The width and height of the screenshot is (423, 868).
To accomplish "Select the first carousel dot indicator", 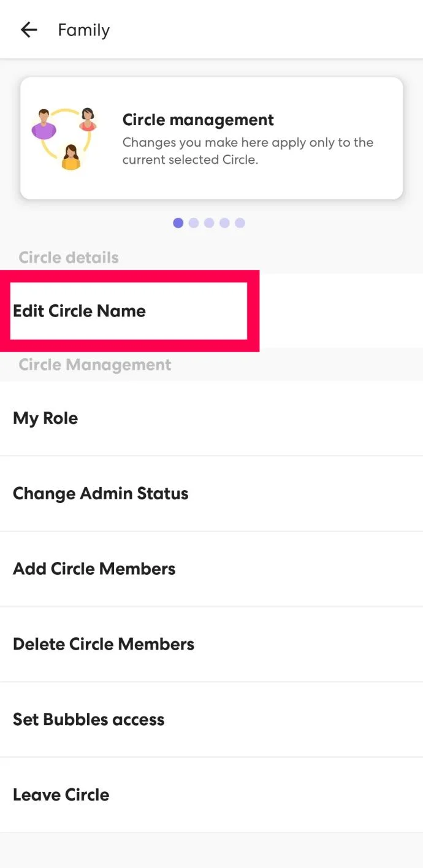I will pyautogui.click(x=178, y=223).
